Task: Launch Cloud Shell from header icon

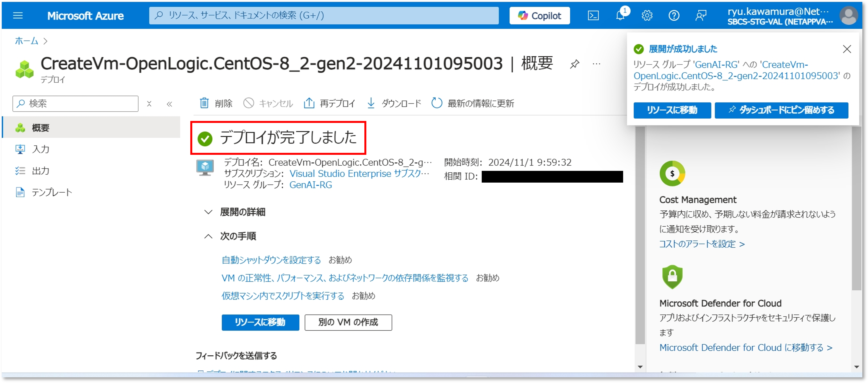Action: tap(593, 15)
